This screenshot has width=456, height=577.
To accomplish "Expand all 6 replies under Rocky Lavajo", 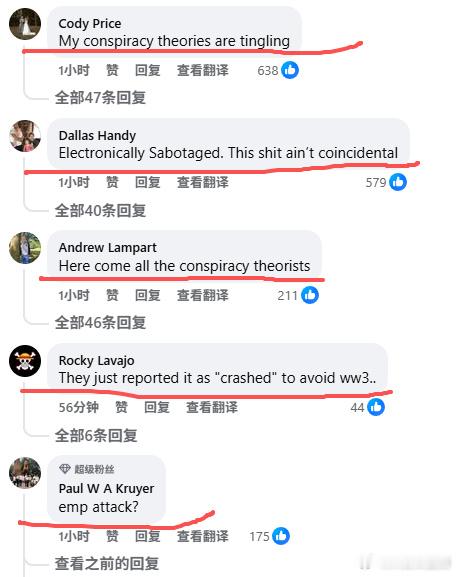I will pyautogui.click(x=96, y=435).
